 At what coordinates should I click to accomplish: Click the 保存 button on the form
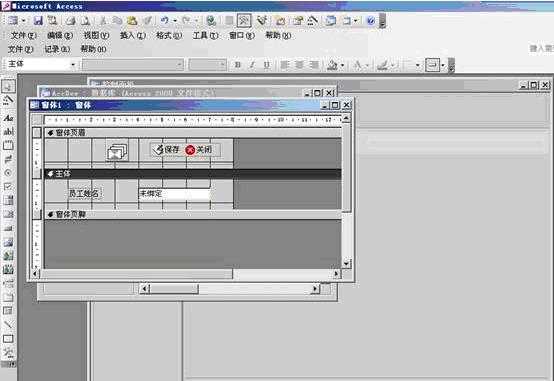coord(168,150)
